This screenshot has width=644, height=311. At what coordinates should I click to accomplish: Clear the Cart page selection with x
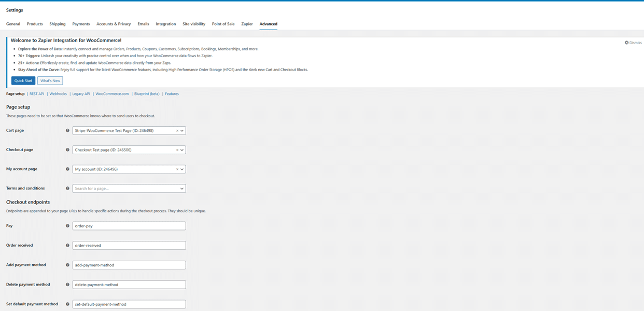(x=177, y=131)
